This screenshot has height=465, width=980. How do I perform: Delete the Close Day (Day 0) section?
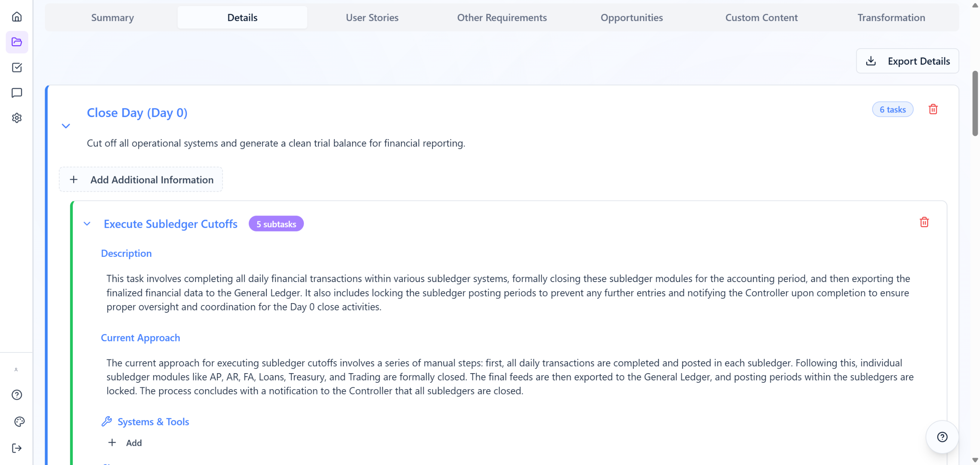933,109
